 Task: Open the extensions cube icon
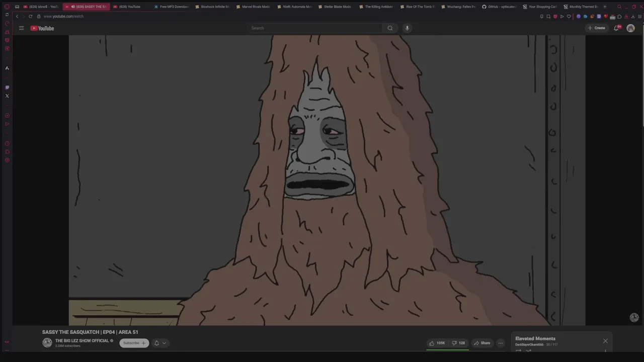click(619, 17)
